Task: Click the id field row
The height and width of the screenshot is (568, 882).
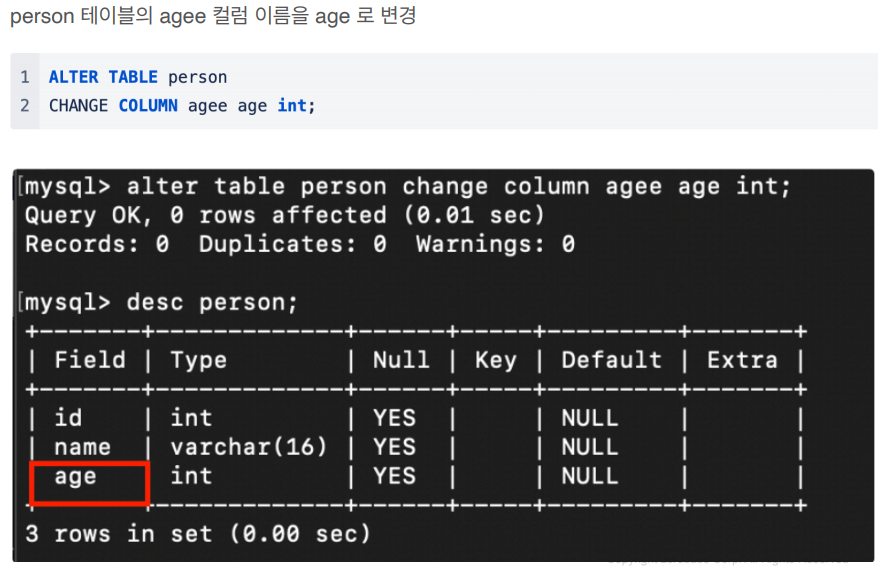Action: 416,418
